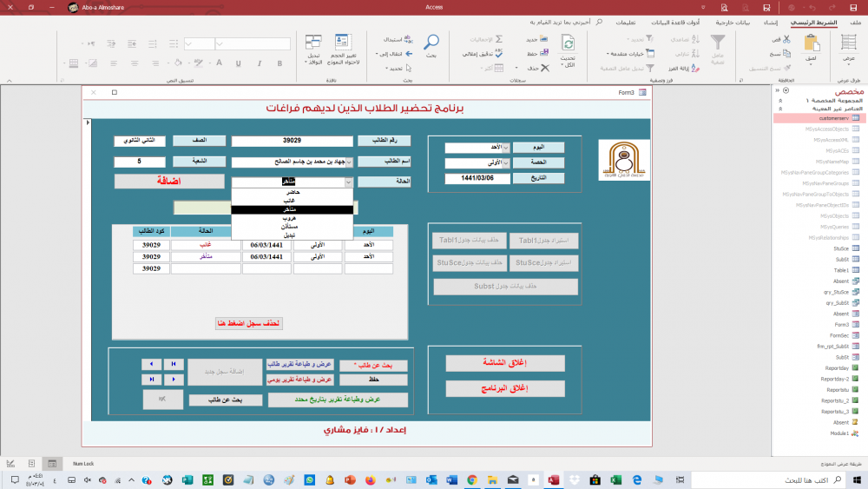Screen dimensions: 868x489
Task: Click the إغلاق البرنامج button
Action: coord(505,388)
